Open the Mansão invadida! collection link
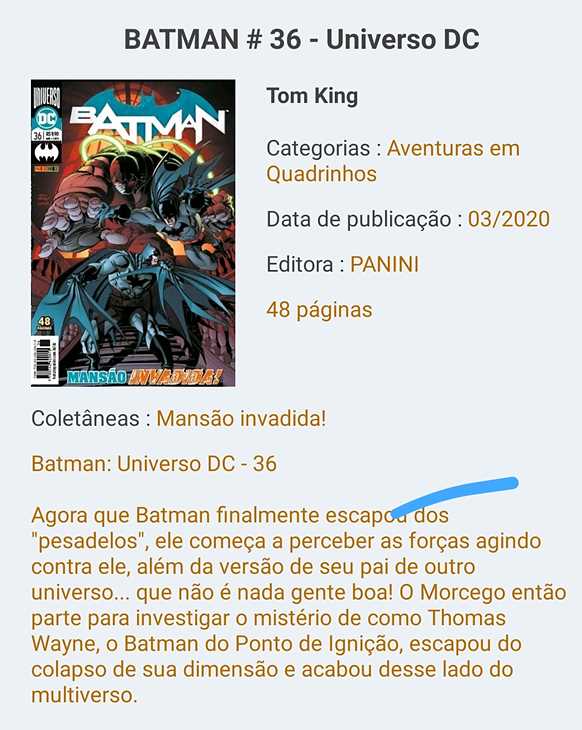This screenshot has width=582, height=730. coord(241,418)
